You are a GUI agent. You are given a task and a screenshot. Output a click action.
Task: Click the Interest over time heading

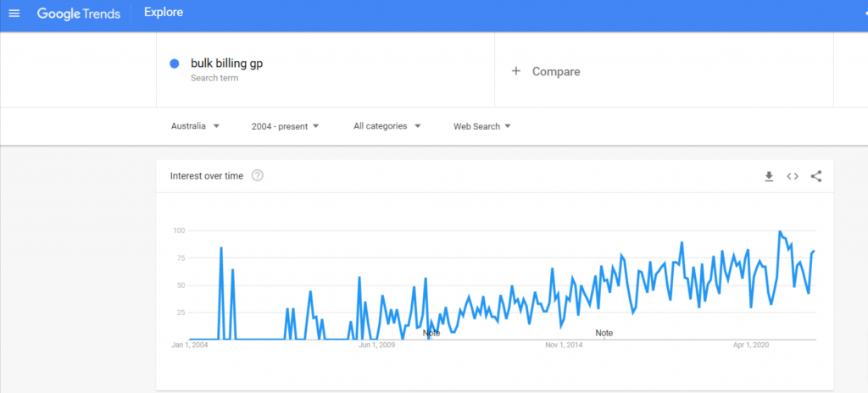(x=207, y=176)
